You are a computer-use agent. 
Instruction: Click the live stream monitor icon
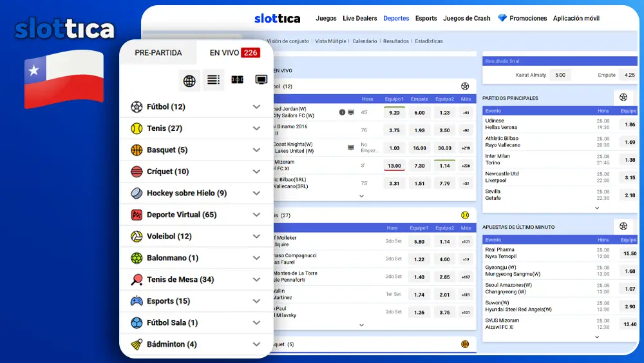point(261,80)
